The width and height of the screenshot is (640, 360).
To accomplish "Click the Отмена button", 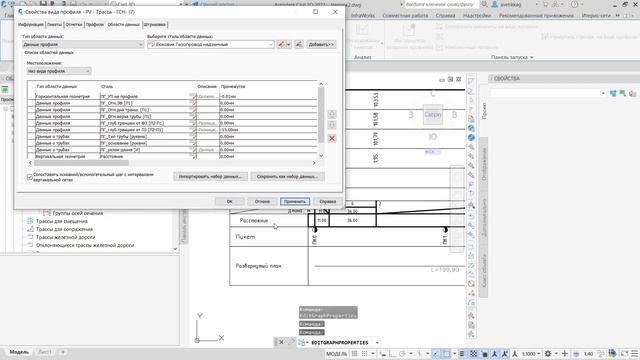I will (262, 201).
